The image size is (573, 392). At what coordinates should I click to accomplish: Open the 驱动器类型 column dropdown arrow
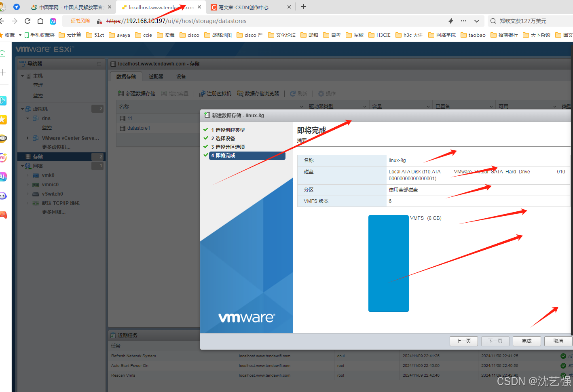[x=365, y=107]
